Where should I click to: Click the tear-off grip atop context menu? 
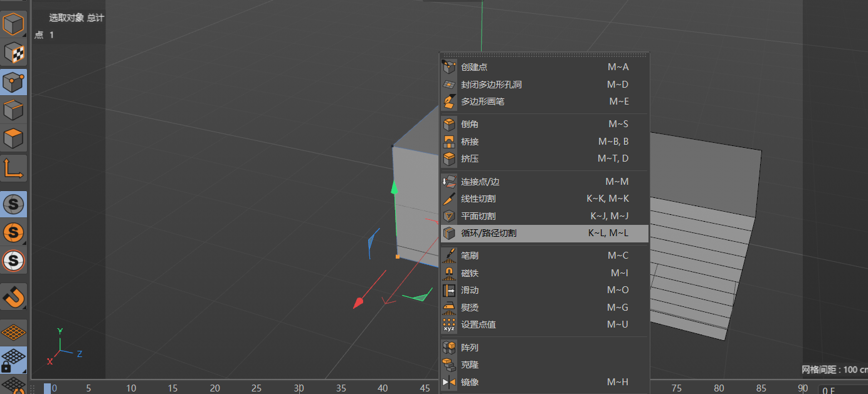[x=544, y=55]
